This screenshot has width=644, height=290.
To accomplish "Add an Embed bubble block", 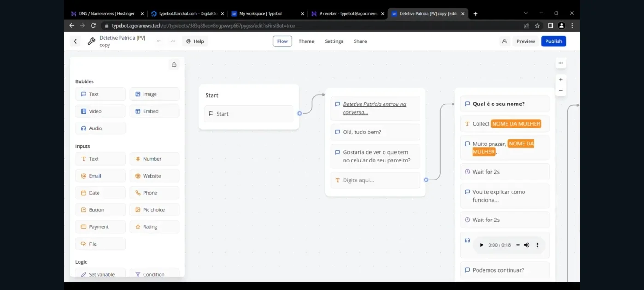I will click(x=155, y=111).
